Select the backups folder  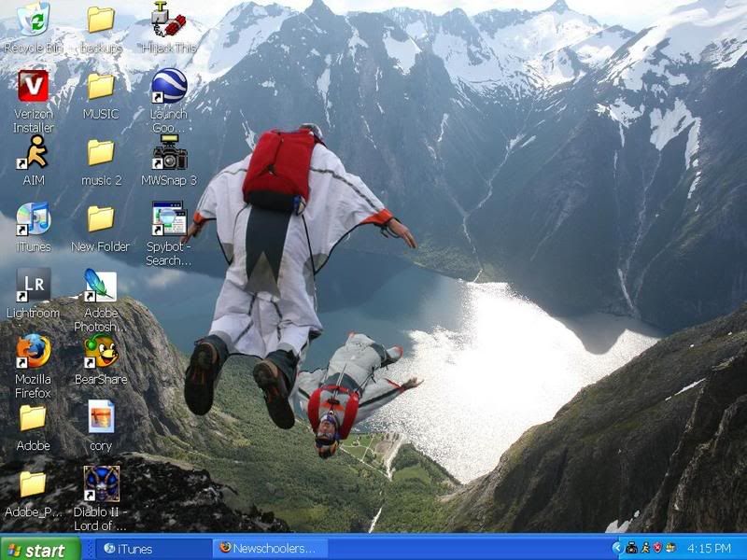(x=101, y=20)
